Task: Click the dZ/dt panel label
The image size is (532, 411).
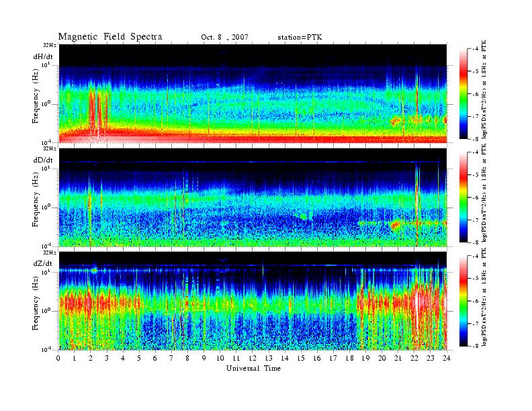Action: tap(43, 263)
